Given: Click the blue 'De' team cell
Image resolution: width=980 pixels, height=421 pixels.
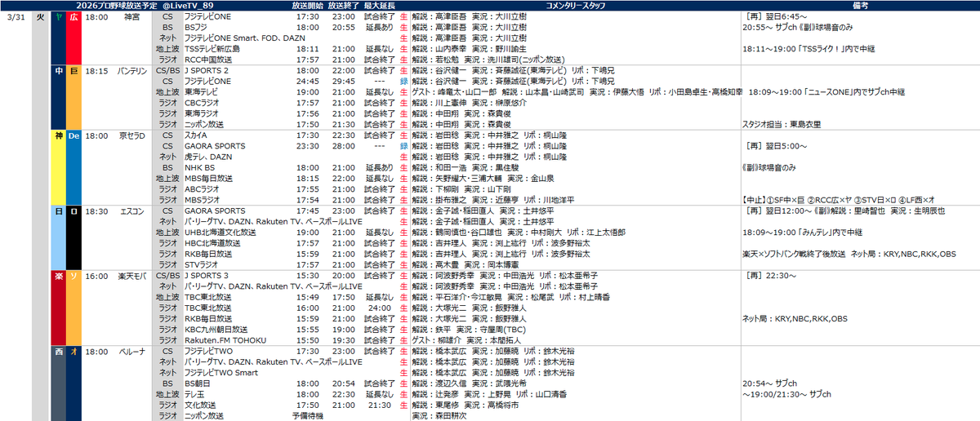Looking at the screenshot, I should tap(73, 166).
